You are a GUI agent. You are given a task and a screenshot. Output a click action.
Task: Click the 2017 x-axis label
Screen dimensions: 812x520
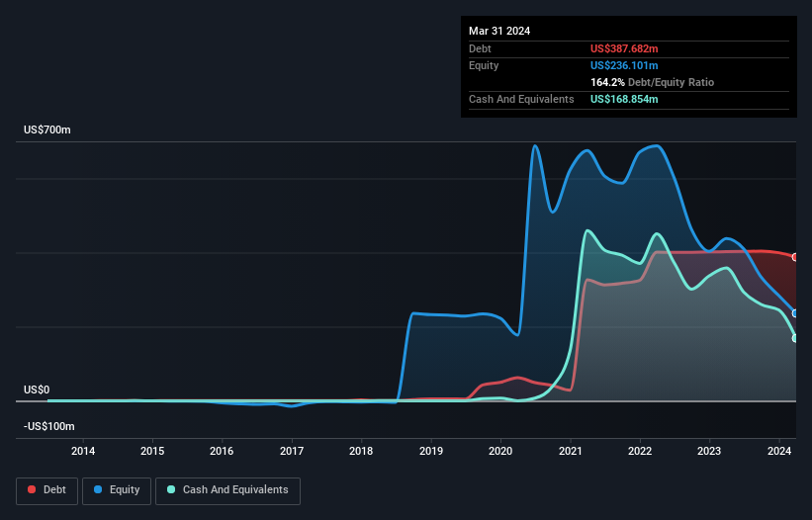292,451
